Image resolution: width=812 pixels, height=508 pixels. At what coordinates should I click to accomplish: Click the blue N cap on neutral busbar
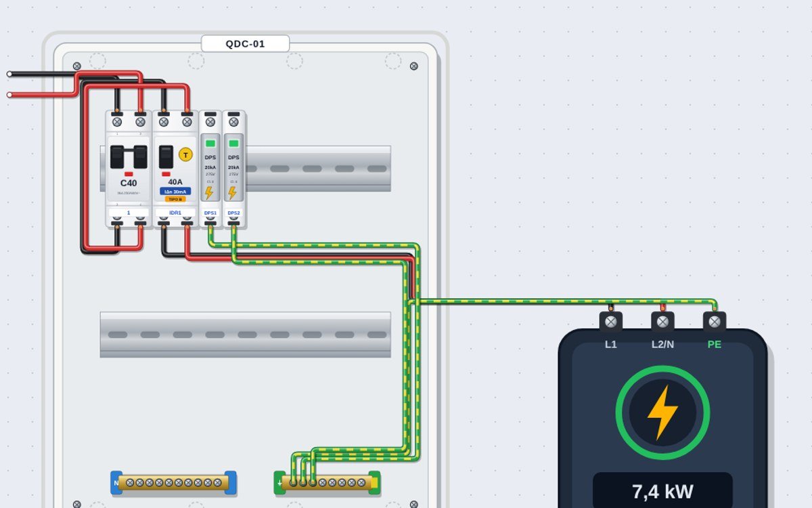(116, 482)
